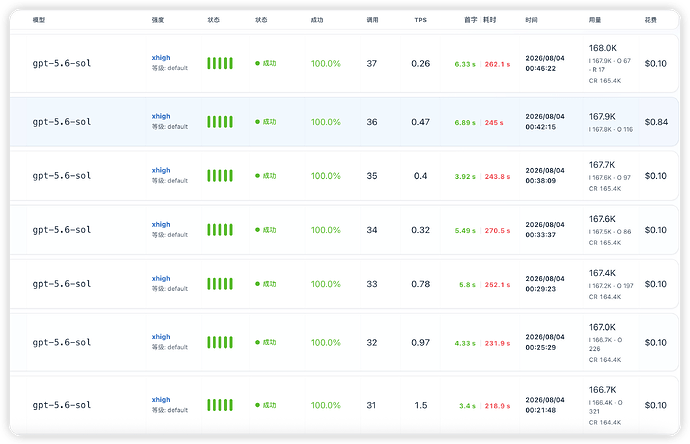Click the timestamp 2026/08/04 00:38:09
This screenshot has height=444, width=690.
pyautogui.click(x=545, y=176)
